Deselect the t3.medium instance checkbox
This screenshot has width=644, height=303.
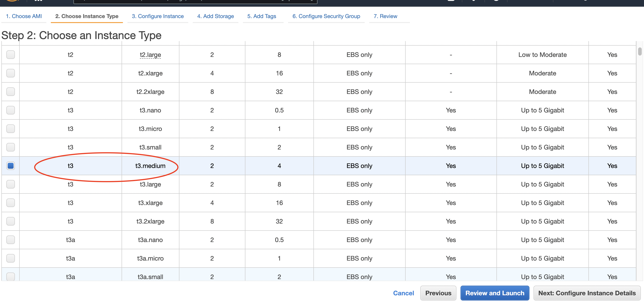pyautogui.click(x=10, y=166)
